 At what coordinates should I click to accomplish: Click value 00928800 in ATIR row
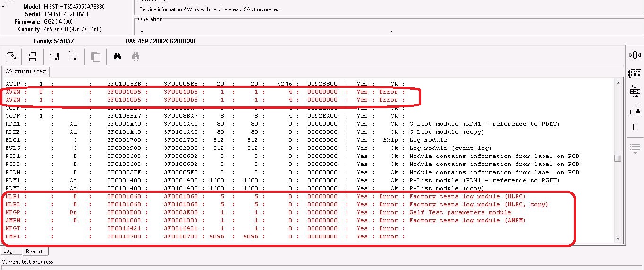tap(322, 84)
